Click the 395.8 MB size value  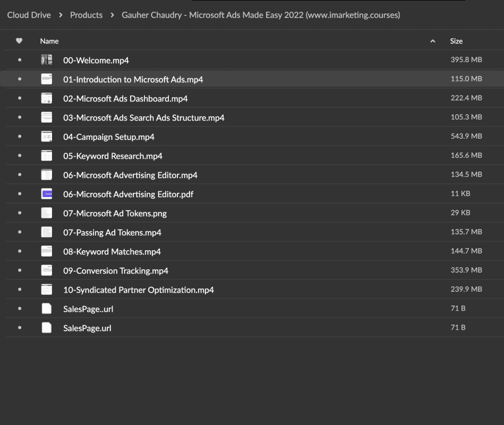(466, 59)
